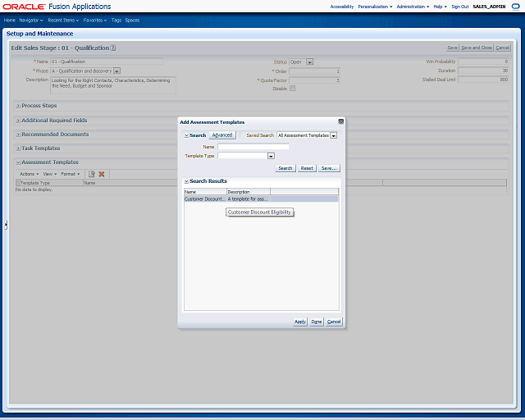The width and height of the screenshot is (525, 420).
Task: Click the Quota Factor input field
Action: [315, 80]
